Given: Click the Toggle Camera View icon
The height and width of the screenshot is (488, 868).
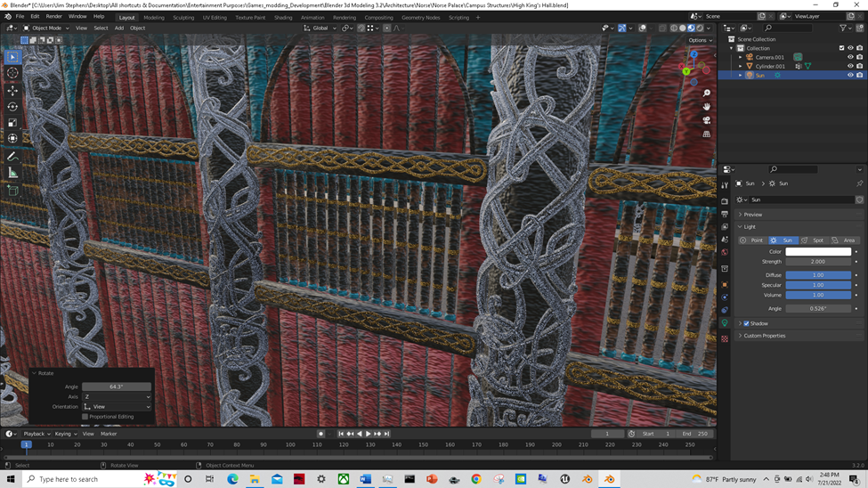Looking at the screenshot, I should click(706, 120).
